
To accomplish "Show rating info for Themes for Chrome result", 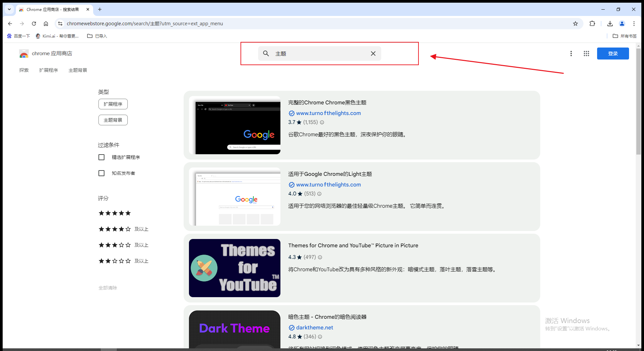I will click(x=320, y=257).
